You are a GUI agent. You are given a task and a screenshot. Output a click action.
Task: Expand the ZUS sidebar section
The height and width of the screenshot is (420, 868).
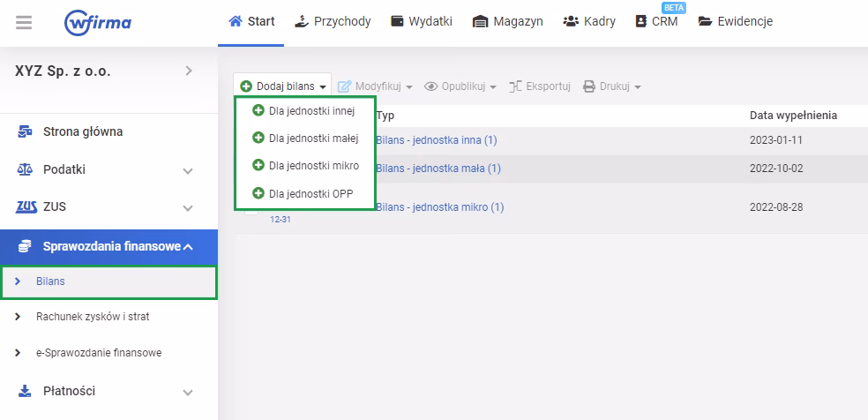point(187,208)
